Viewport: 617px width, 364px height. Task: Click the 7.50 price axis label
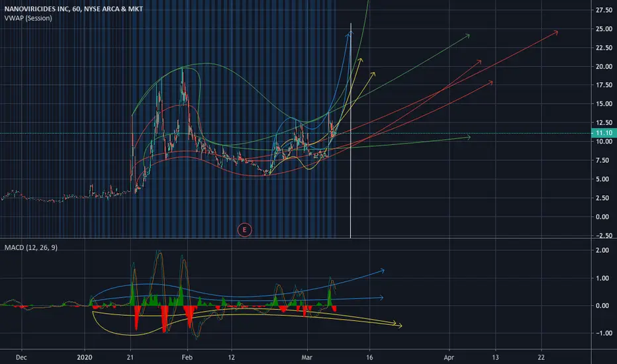pos(604,160)
